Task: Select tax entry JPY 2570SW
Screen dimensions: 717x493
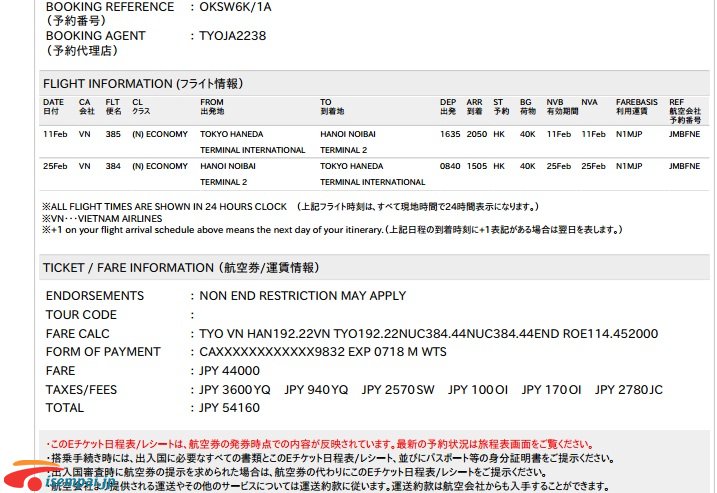Action: tap(398, 390)
